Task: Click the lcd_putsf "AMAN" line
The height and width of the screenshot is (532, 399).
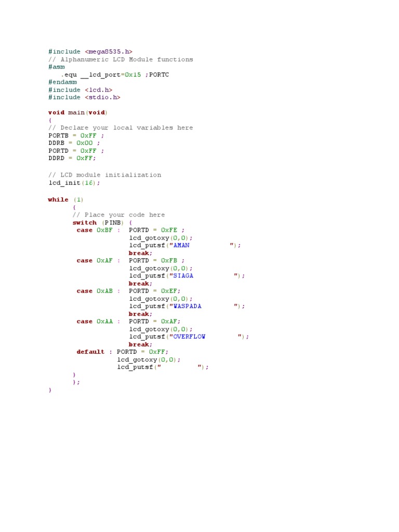Action: coord(185,245)
